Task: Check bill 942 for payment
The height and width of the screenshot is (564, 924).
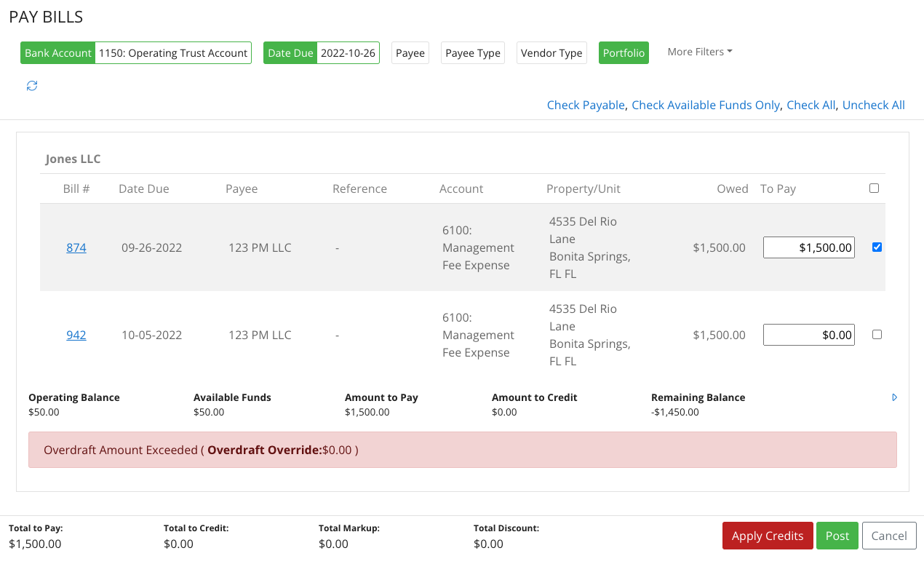Action: click(x=877, y=334)
